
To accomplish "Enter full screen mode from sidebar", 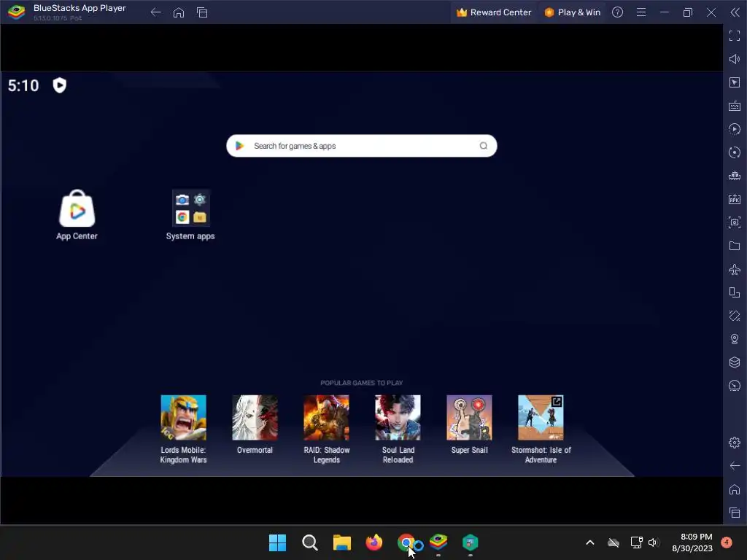I will coord(735,36).
